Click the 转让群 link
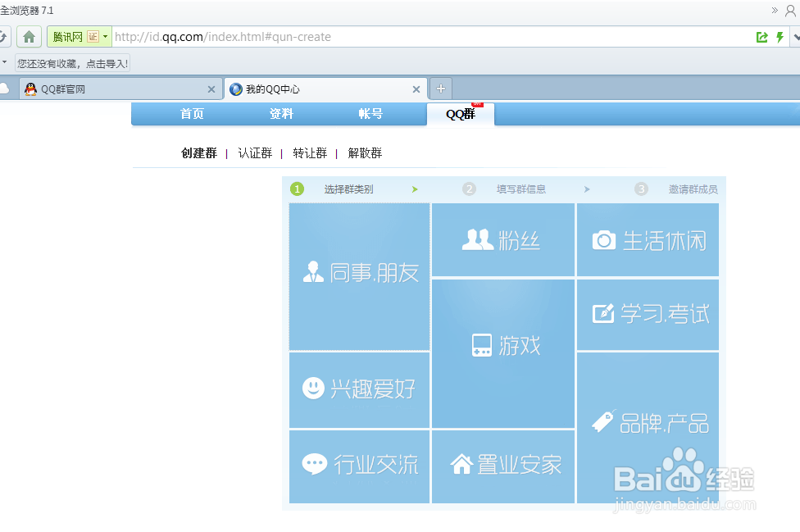 click(310, 153)
